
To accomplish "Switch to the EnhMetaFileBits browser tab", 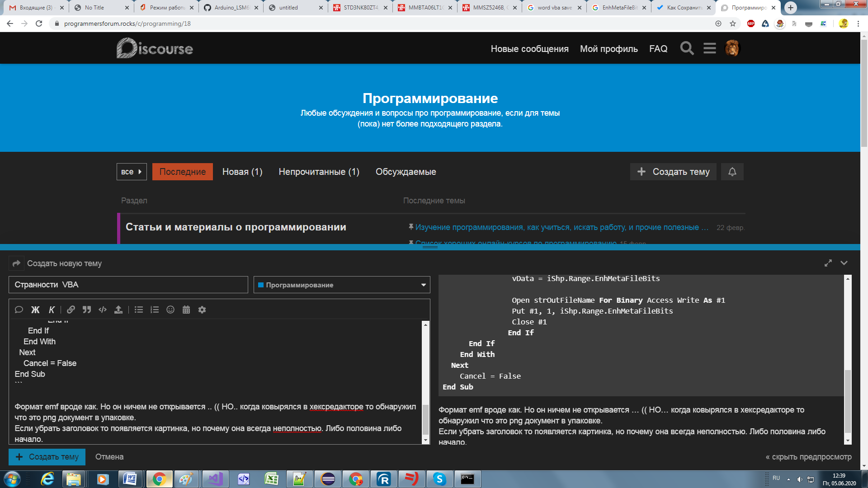I will point(619,8).
